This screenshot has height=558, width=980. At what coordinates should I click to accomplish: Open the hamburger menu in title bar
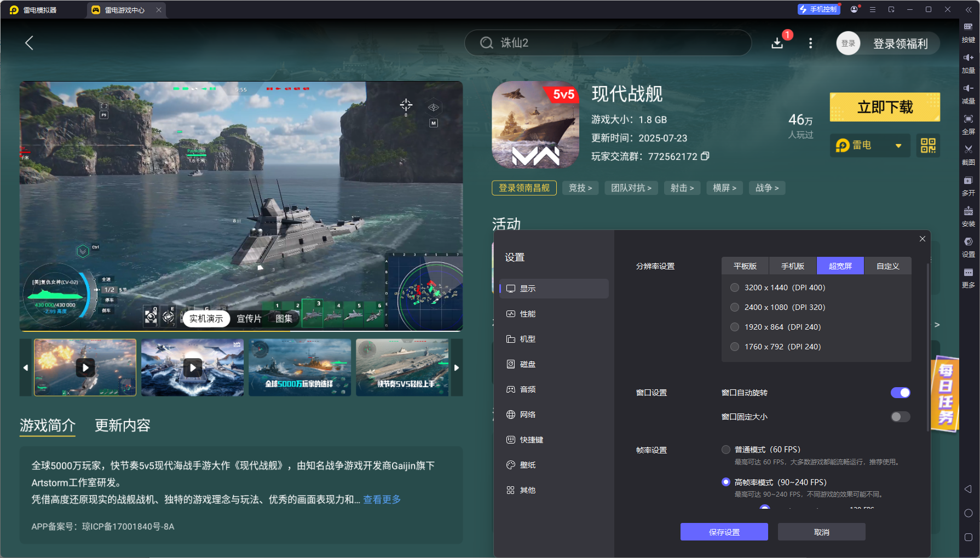(x=873, y=9)
